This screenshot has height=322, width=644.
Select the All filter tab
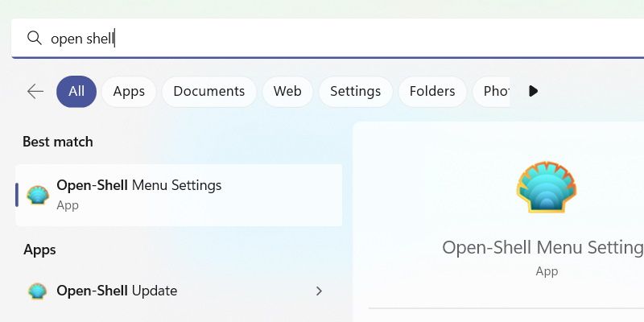76,91
